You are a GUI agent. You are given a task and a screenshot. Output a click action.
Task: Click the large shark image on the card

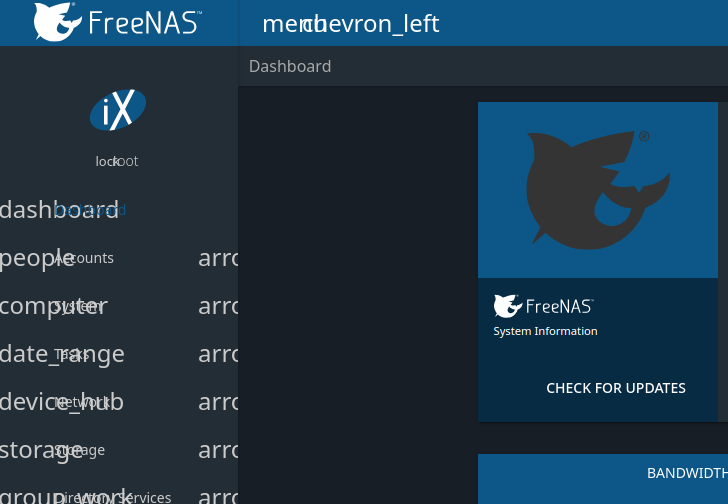[x=598, y=190]
